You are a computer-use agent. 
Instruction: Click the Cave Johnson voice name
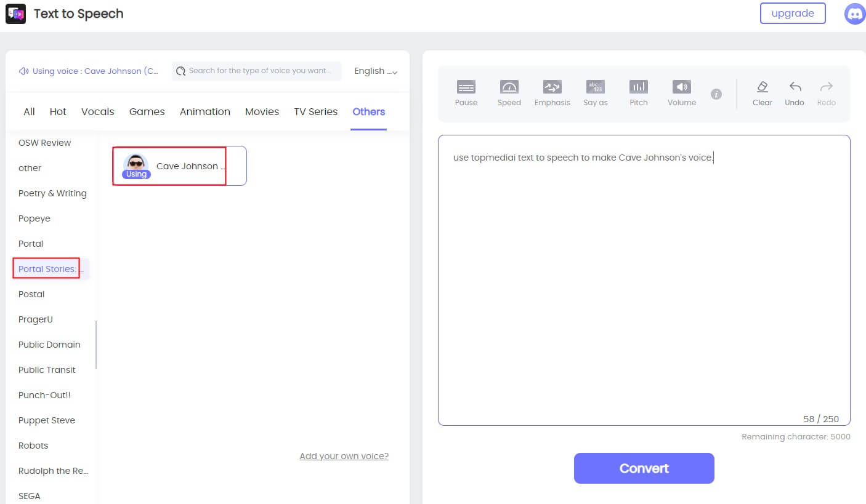(x=191, y=166)
